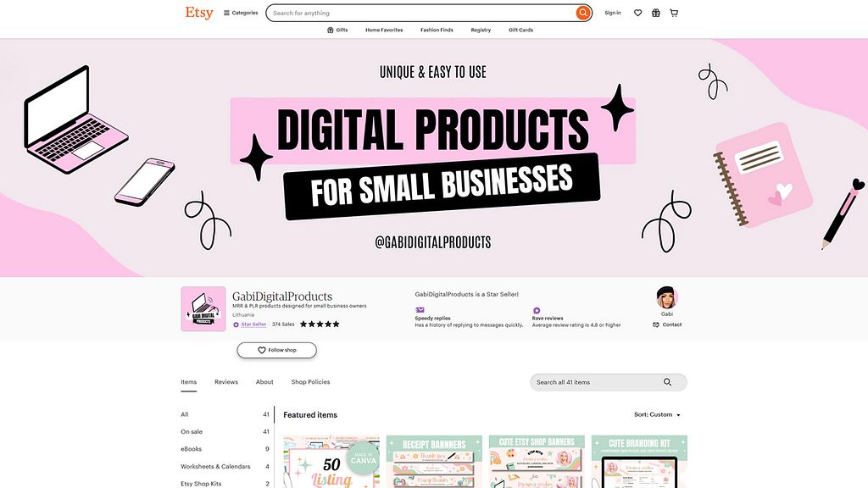Viewport: 868px width, 488px height.
Task: Switch to the Reviews tab
Action: tap(225, 382)
